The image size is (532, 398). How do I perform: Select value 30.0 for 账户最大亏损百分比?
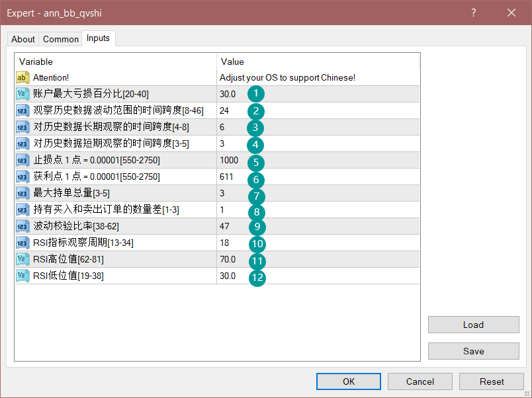click(x=228, y=95)
